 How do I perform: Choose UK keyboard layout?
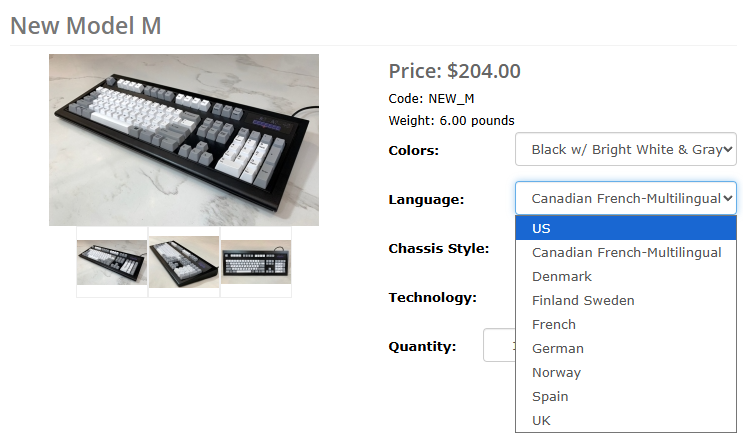coord(625,420)
